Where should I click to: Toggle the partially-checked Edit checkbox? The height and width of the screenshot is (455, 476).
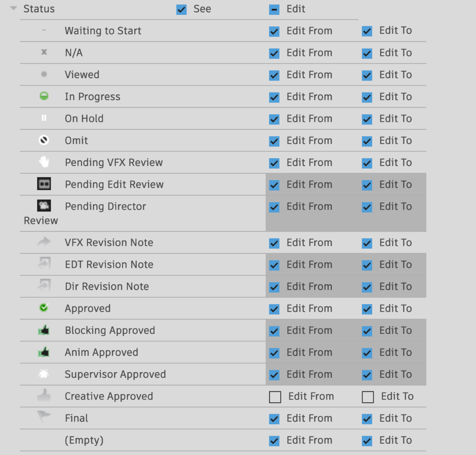[x=274, y=9]
